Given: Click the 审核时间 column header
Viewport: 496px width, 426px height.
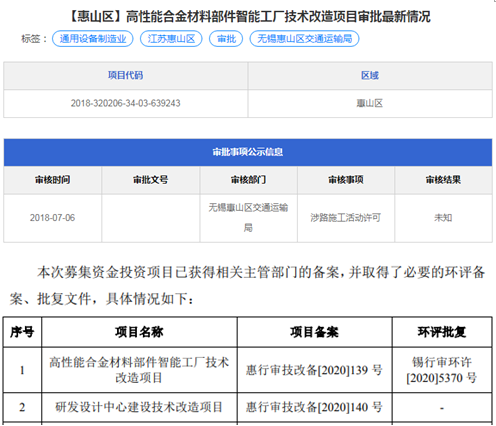Looking at the screenshot, I should click(53, 180).
